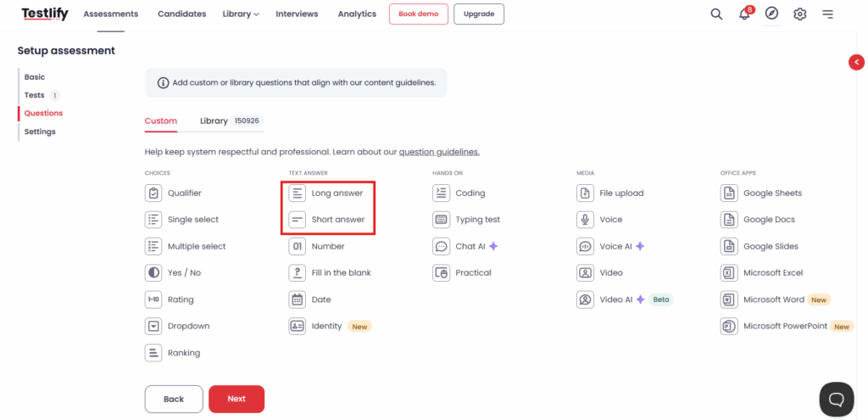Screen dimensions: 868x420
Task: Choose the Yes / No question type
Action: click(173, 272)
